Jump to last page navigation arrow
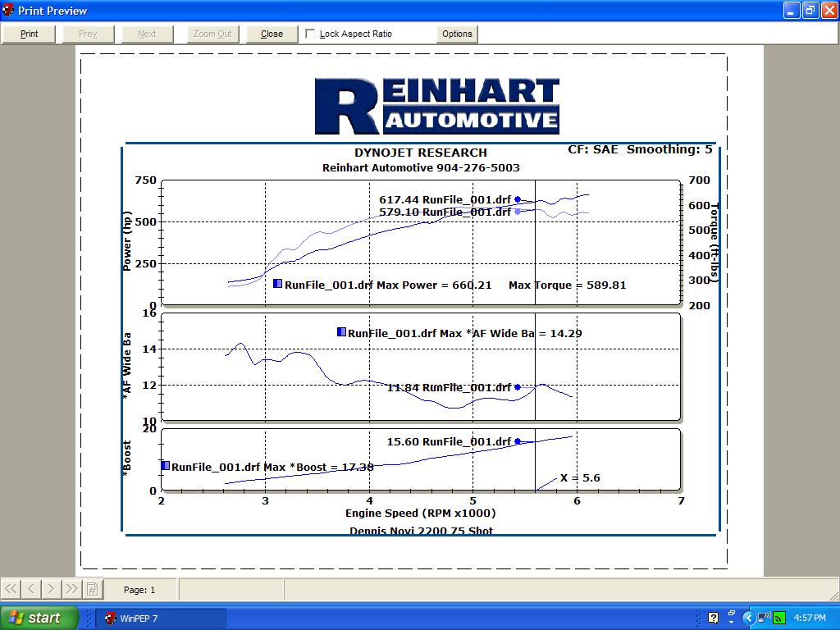 71,589
